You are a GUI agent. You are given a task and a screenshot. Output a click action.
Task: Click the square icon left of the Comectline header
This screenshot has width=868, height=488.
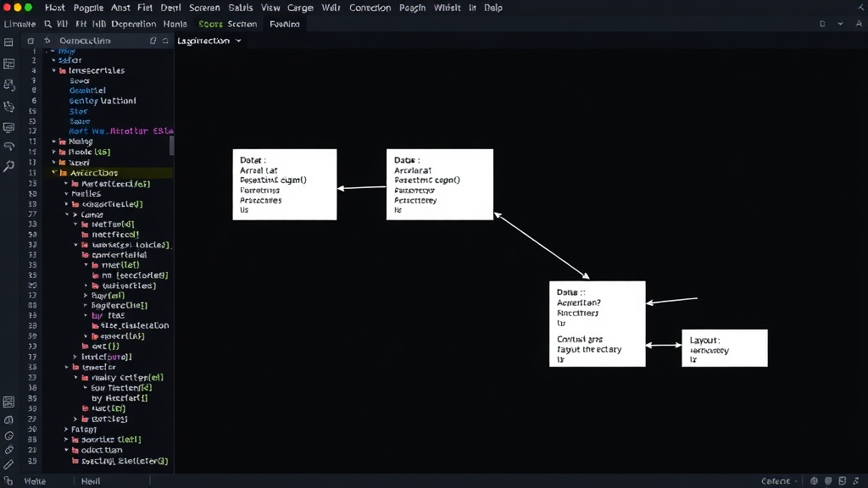(31, 41)
